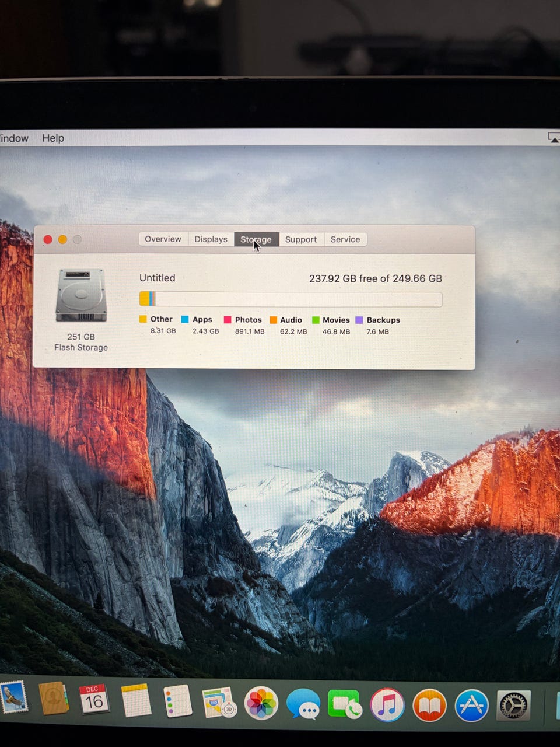Click the Flash Storage label

(x=81, y=347)
